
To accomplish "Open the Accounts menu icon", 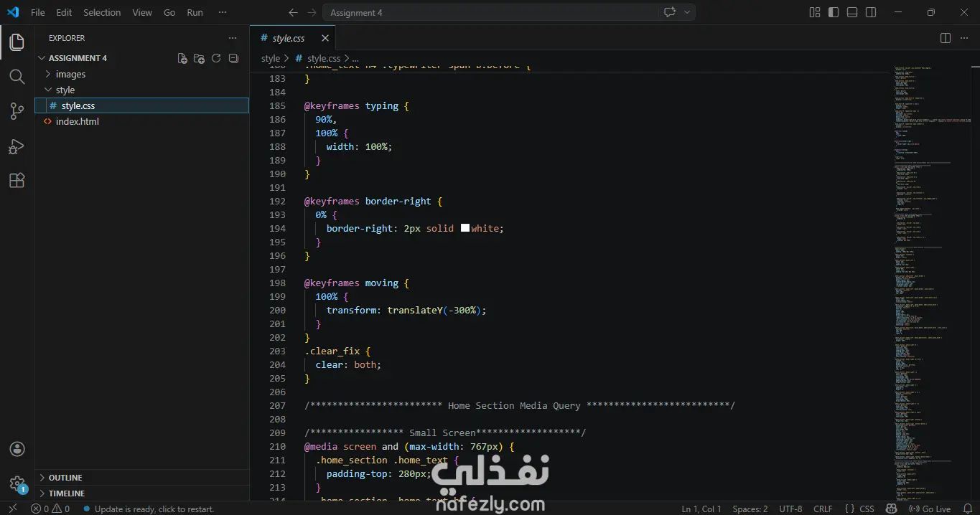I will 17,449.
